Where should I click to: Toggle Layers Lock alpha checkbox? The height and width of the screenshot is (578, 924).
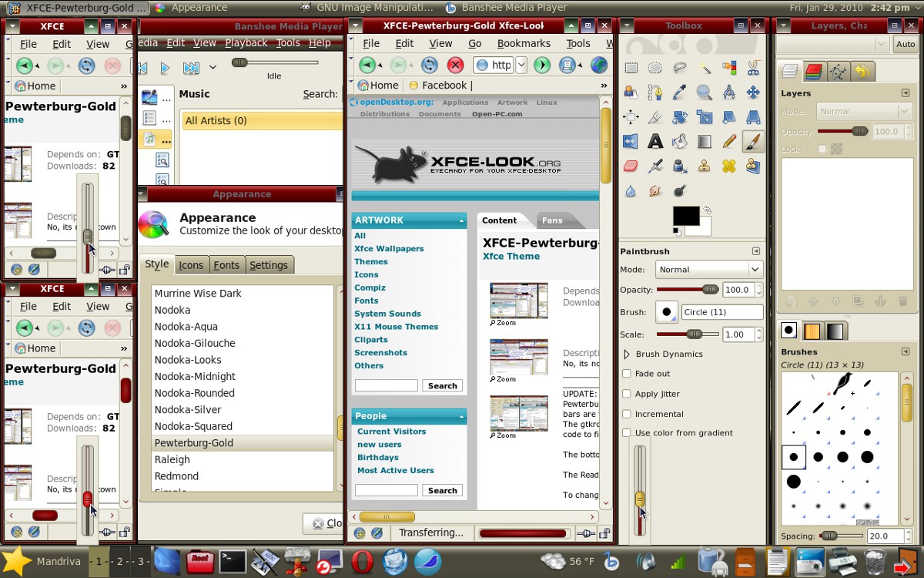click(822, 149)
